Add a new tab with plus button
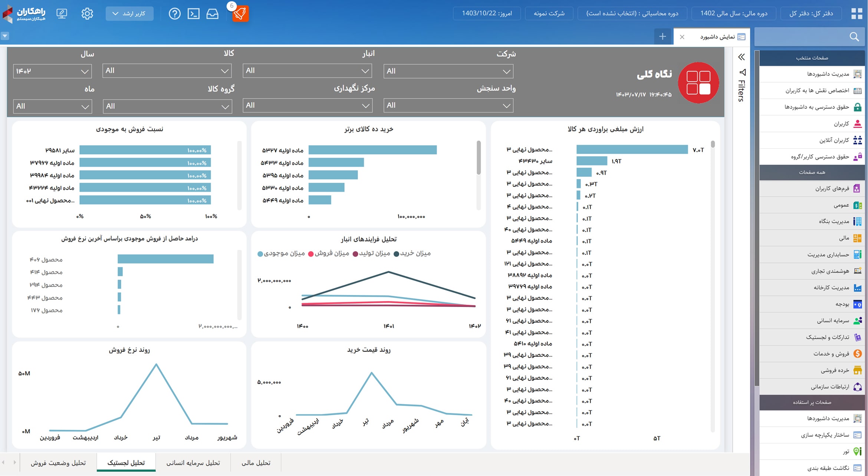This screenshot has height=476, width=868. [x=662, y=37]
